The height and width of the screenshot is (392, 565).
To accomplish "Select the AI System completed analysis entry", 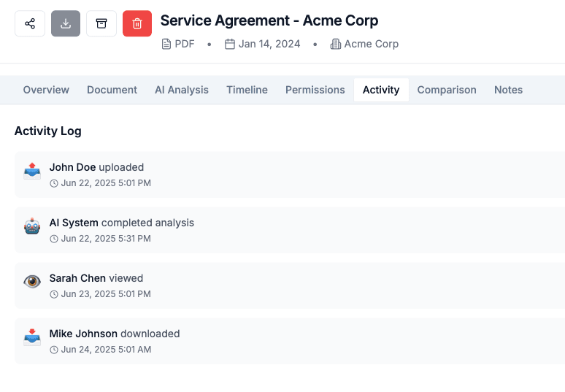I will [x=290, y=230].
